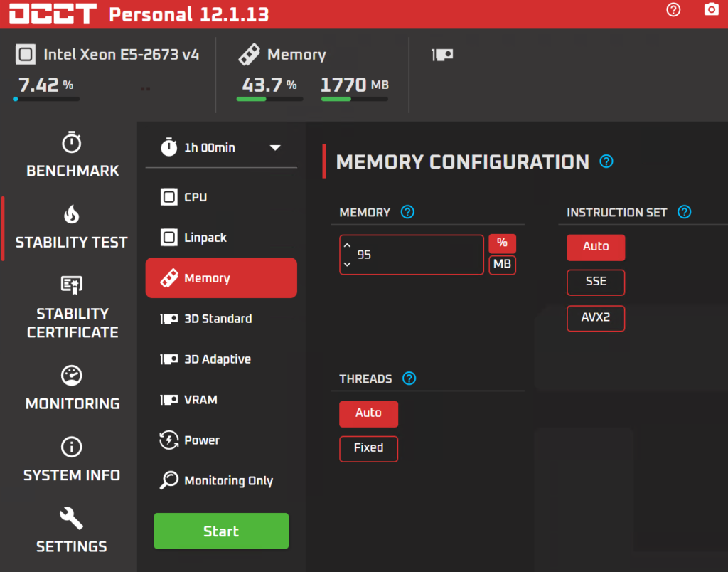The height and width of the screenshot is (572, 728).
Task: Click the Monitoring Only magnifier icon
Action: coord(169,480)
